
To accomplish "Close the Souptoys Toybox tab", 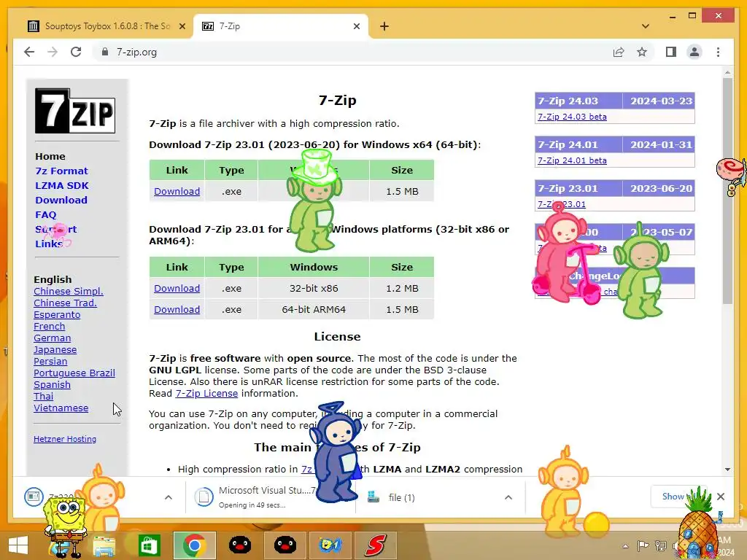I will 182,26.
